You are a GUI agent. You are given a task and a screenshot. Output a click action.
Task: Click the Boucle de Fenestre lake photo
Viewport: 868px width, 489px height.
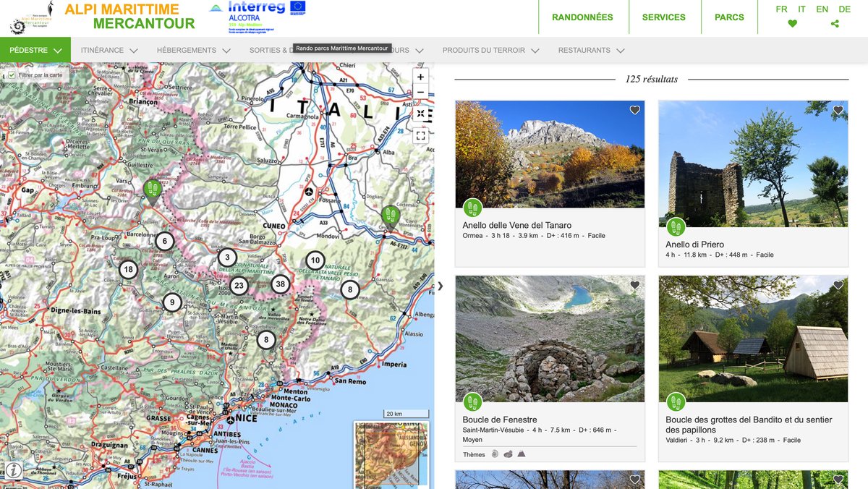pos(550,339)
